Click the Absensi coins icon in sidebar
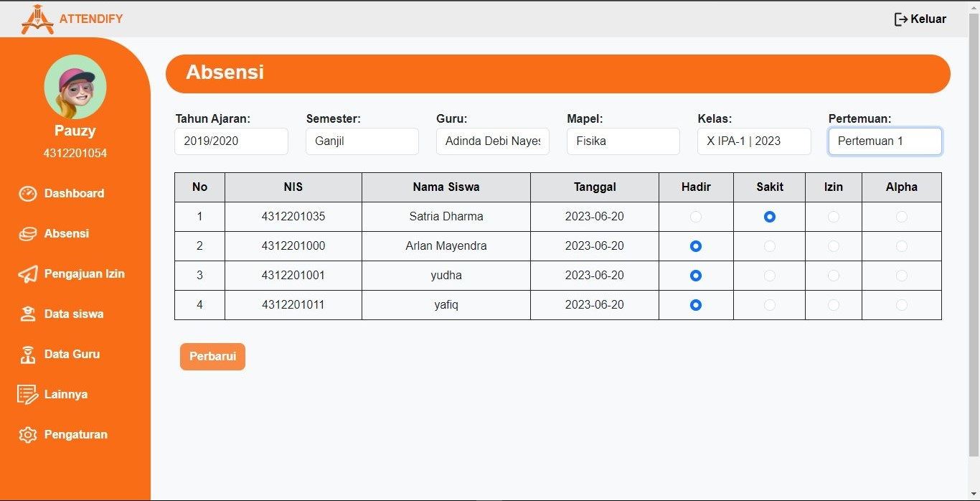Screen dimensions: 980x501 pos(27,234)
